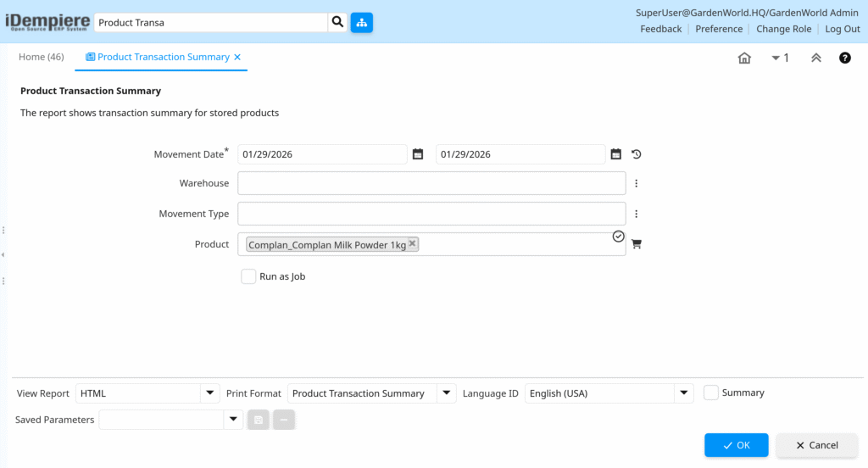Open the Movement Type field options menu
The image size is (868, 468).
pos(636,214)
